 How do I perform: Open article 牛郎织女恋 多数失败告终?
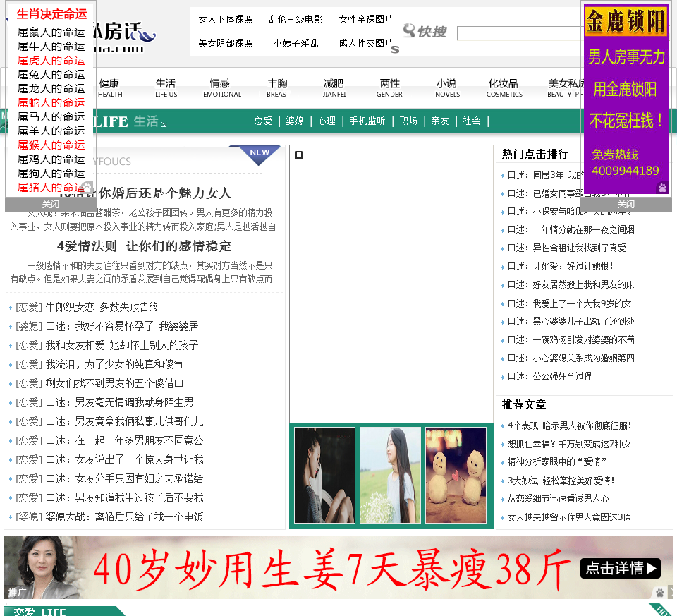click(x=102, y=307)
